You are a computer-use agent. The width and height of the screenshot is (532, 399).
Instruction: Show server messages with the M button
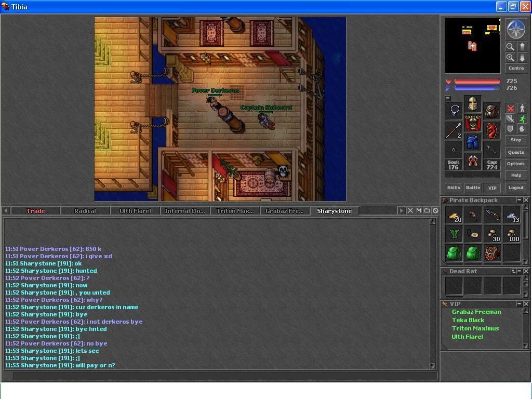coord(419,211)
